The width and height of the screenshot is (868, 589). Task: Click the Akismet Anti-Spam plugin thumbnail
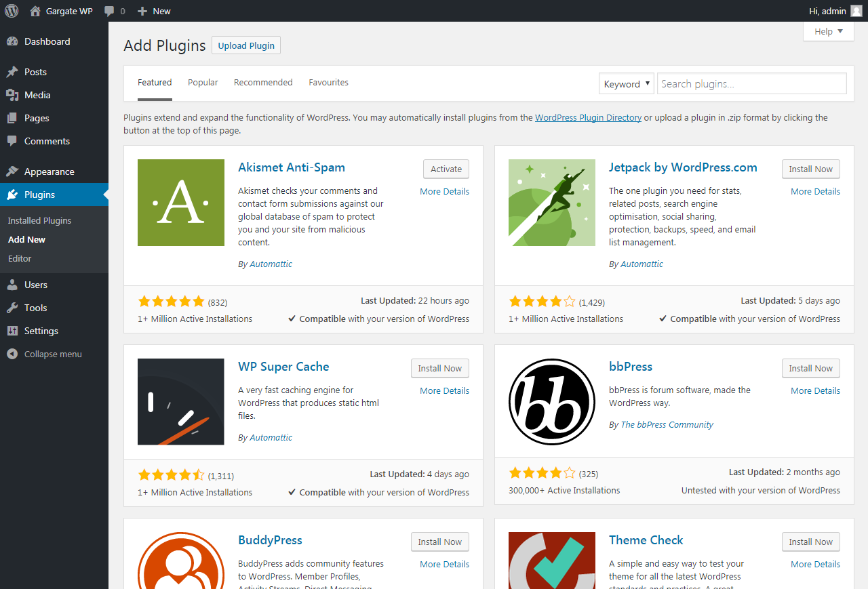click(181, 203)
